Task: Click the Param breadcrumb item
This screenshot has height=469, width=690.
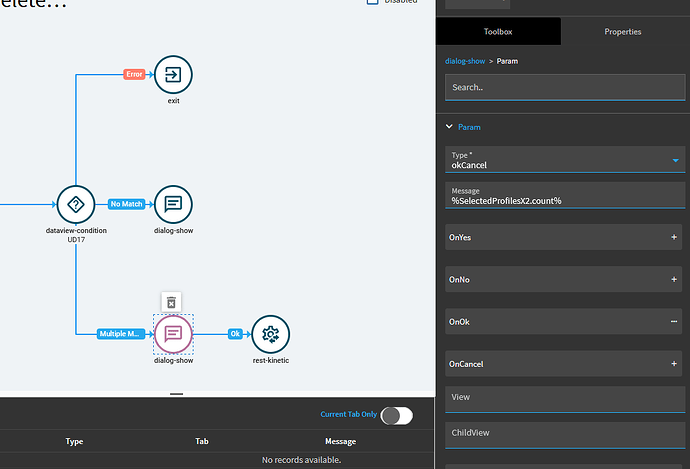Action: tap(507, 61)
